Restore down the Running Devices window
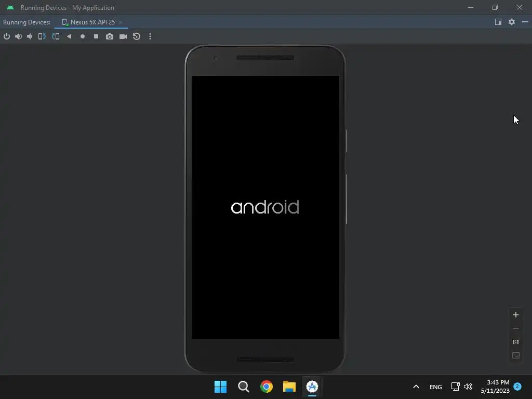 click(x=495, y=7)
